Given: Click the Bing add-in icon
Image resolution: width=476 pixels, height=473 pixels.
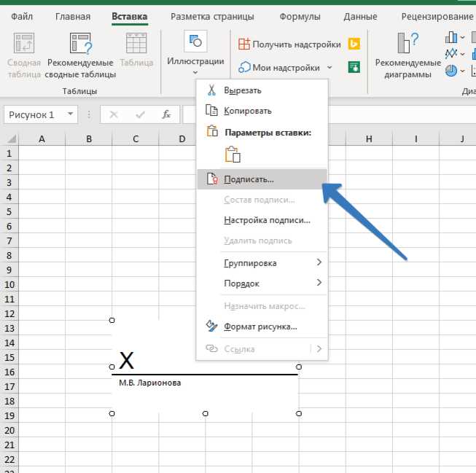Looking at the screenshot, I should pyautogui.click(x=354, y=44).
